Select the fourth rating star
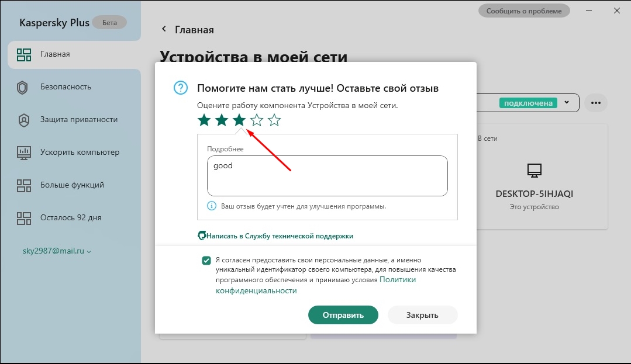Screen dimensions: 631x364 point(257,120)
